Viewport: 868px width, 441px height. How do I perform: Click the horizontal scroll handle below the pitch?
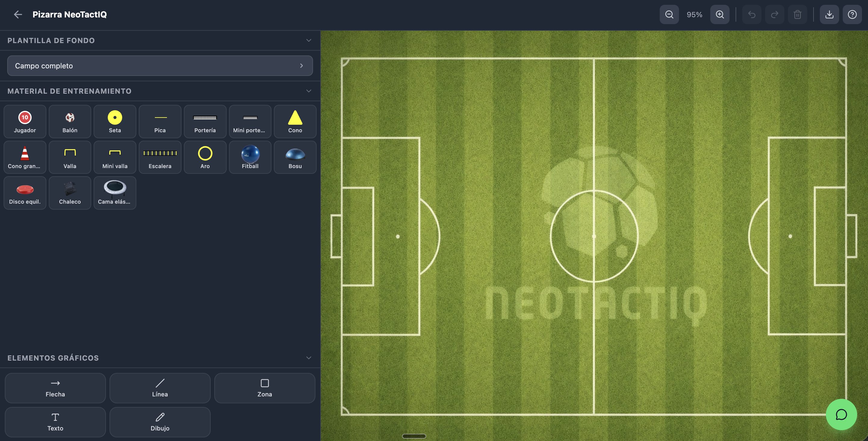point(414,436)
